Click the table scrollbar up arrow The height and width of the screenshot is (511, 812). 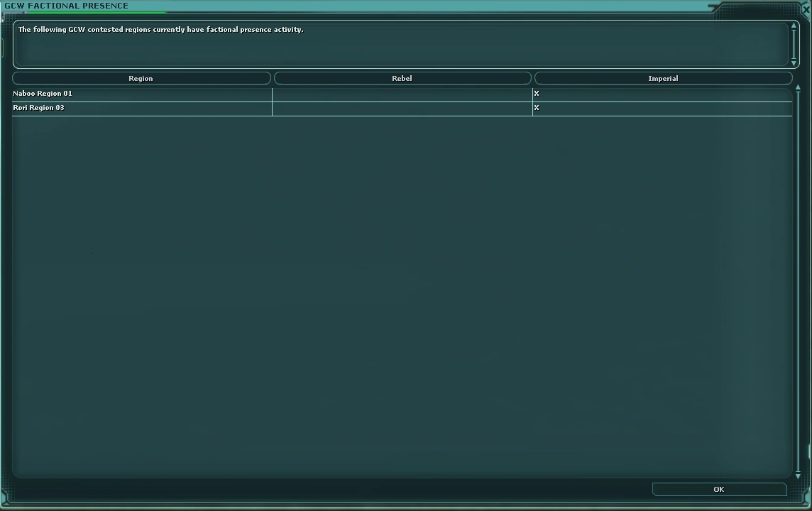(798, 88)
